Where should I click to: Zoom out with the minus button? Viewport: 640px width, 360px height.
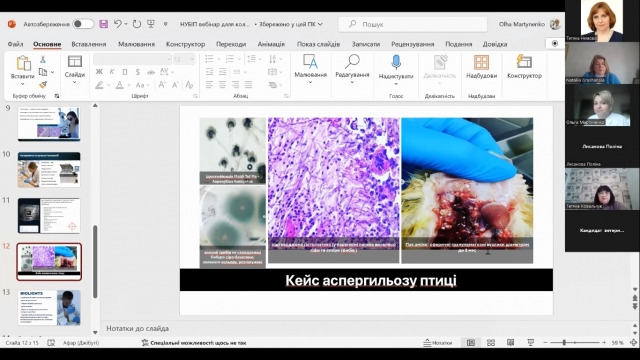pos(545,343)
